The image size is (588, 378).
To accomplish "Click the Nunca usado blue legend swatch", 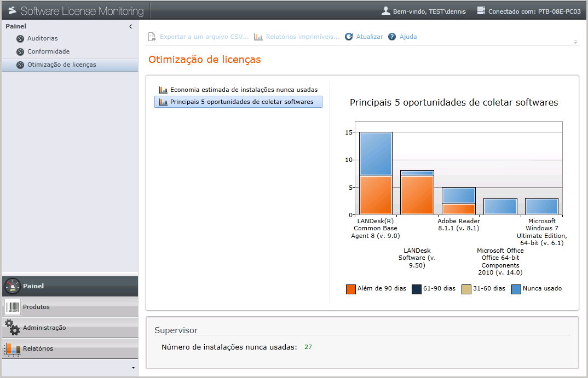I will [x=516, y=289].
